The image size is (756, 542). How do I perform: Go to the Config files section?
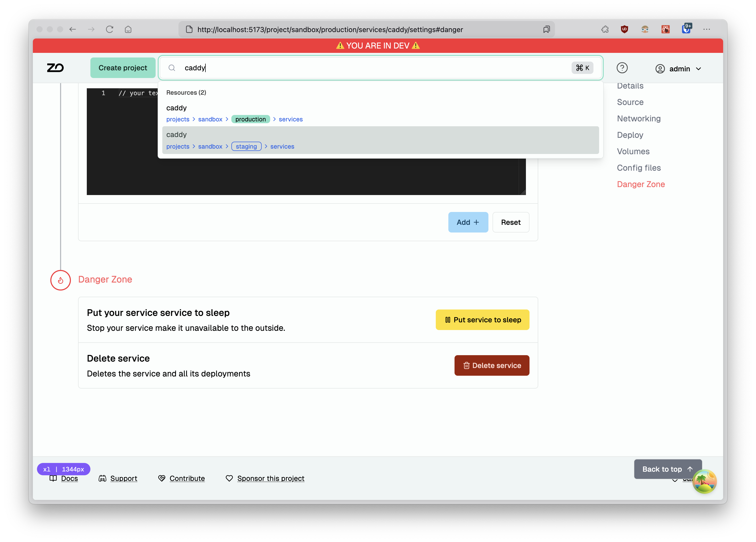point(638,168)
